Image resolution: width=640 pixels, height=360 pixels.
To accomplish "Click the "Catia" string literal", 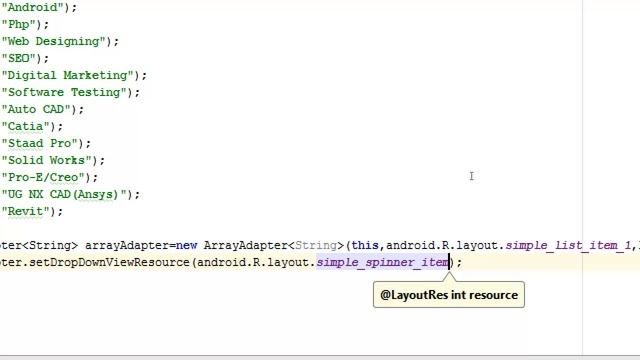I will point(26,126).
